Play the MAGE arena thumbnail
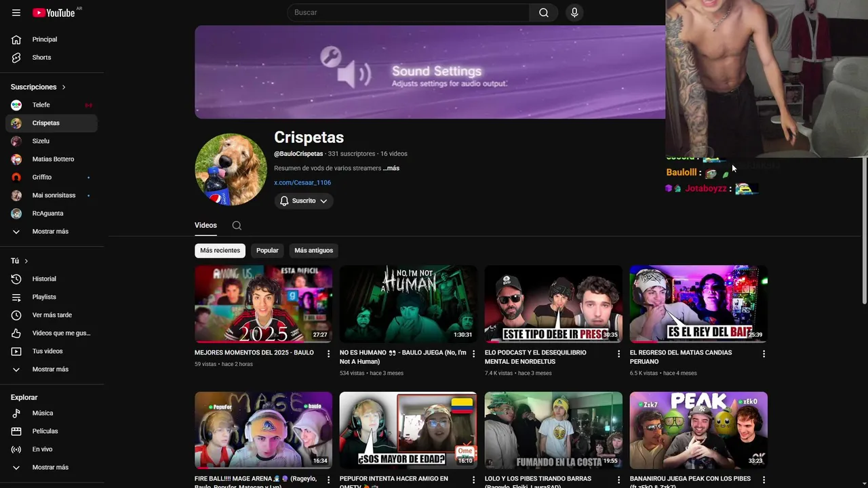The image size is (868, 488). point(263,430)
